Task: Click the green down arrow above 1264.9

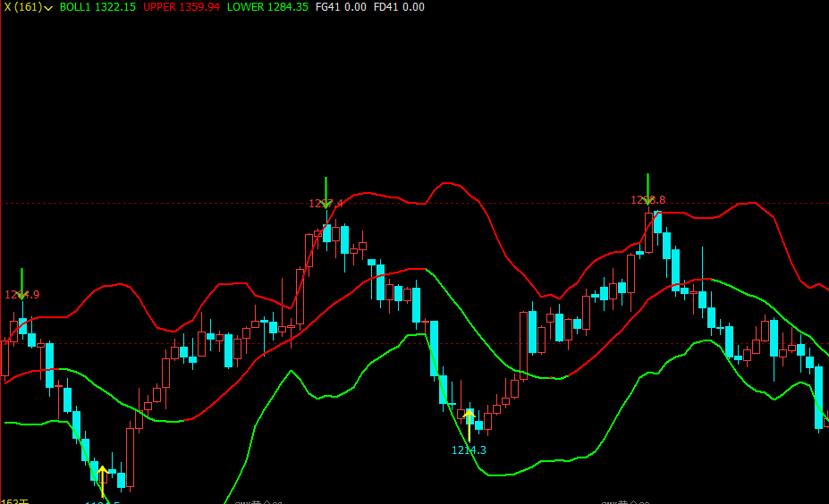Action: pos(21,283)
